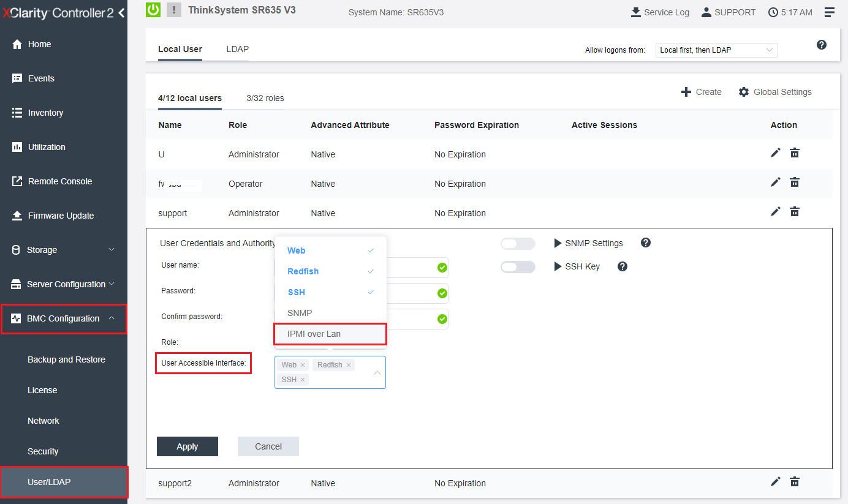Toggle the SNMP Settings switch
The width and height of the screenshot is (848, 504).
(x=518, y=244)
